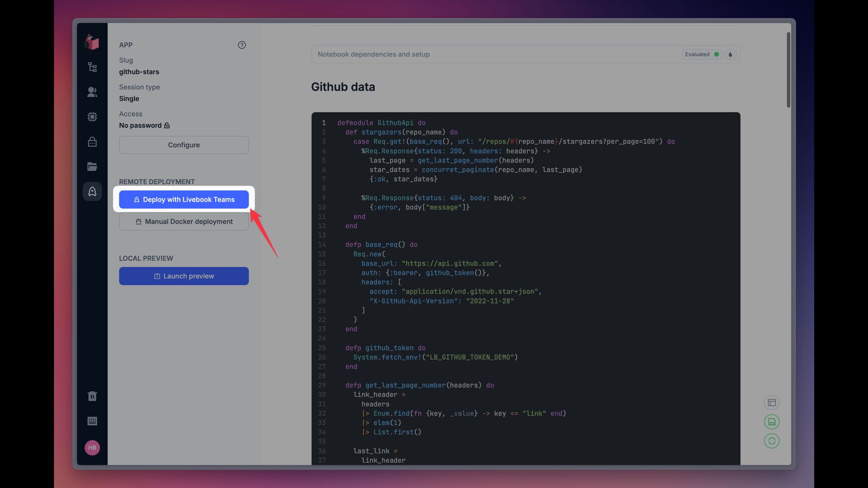Open app help question mark

coord(242,45)
